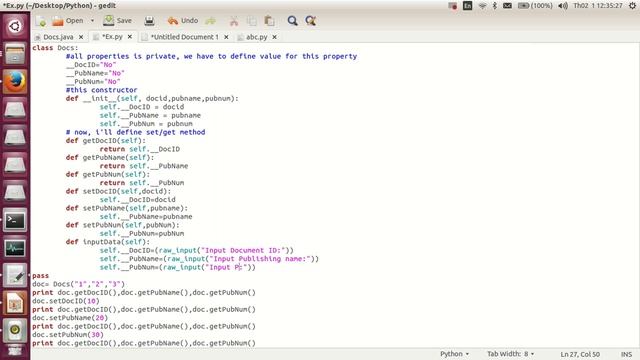Click the 'class Docs:' code line
Screen dimensions: 640x360
pyautogui.click(x=55, y=48)
